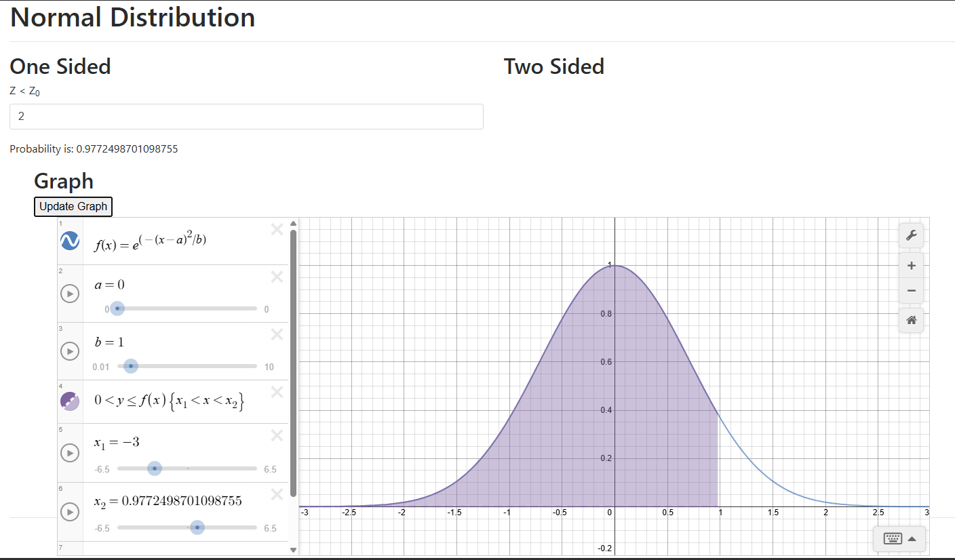955x560 pixels.
Task: Zoom in on the graph
Action: click(x=912, y=265)
